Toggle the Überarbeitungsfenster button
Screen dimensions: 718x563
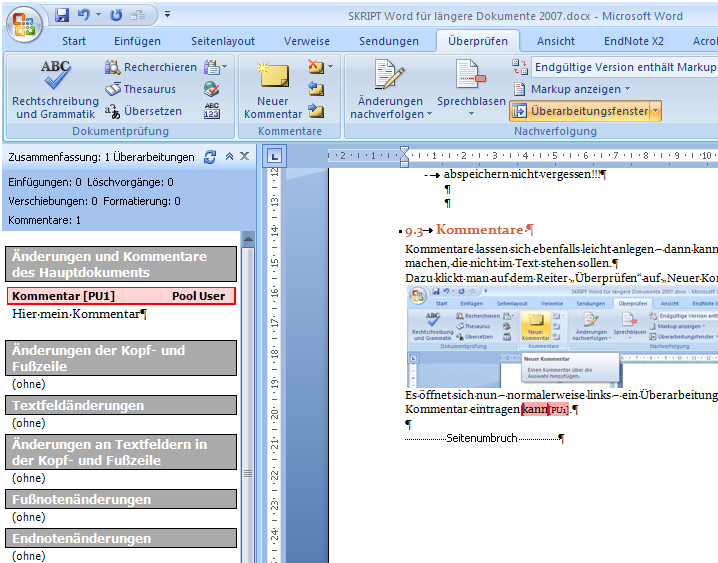[580, 111]
